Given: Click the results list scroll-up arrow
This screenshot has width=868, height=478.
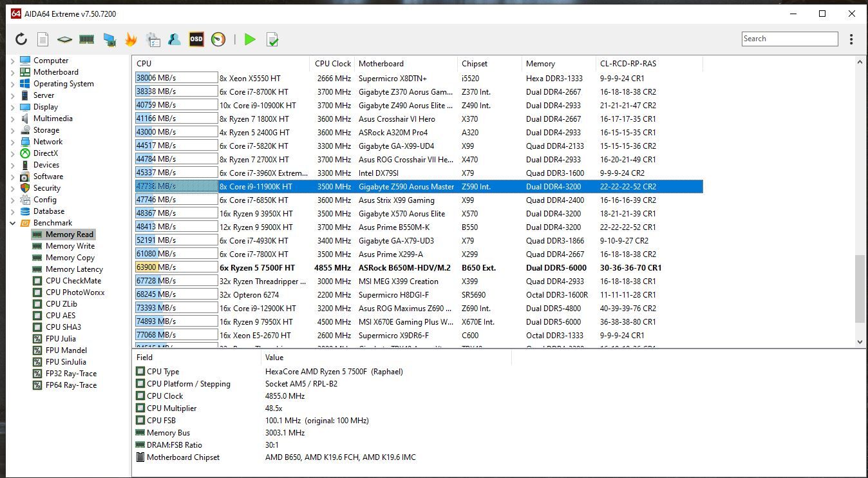Looking at the screenshot, I should pyautogui.click(x=860, y=63).
